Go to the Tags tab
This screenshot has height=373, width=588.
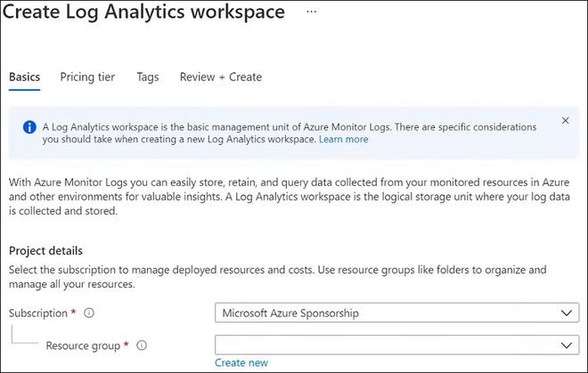pyautogui.click(x=148, y=77)
